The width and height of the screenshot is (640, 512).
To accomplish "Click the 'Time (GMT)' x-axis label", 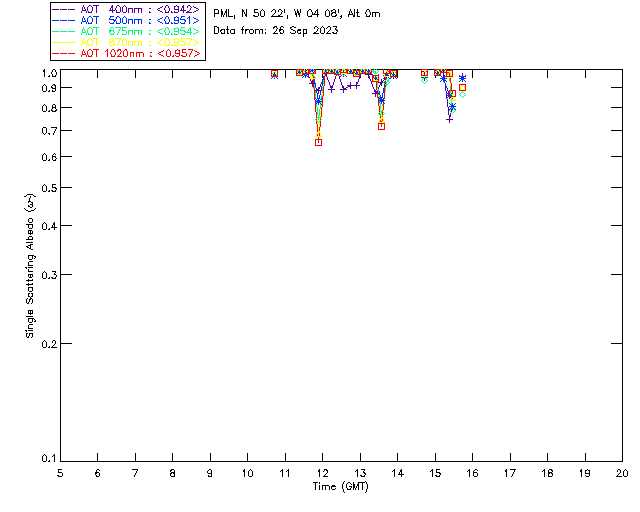I will click(340, 487).
